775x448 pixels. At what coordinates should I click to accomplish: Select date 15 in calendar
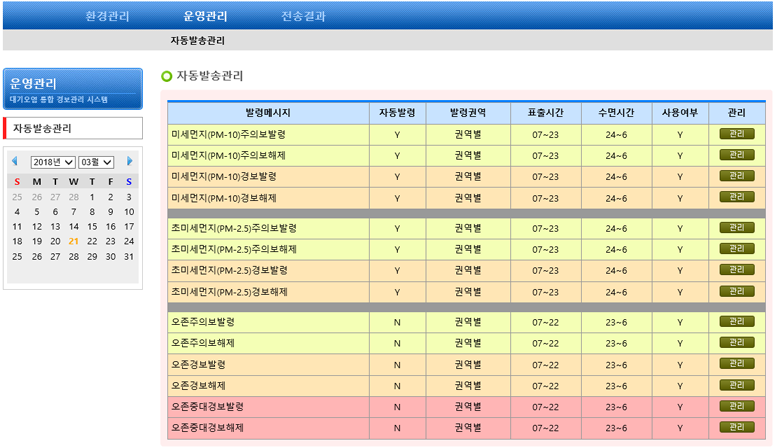[x=92, y=226]
